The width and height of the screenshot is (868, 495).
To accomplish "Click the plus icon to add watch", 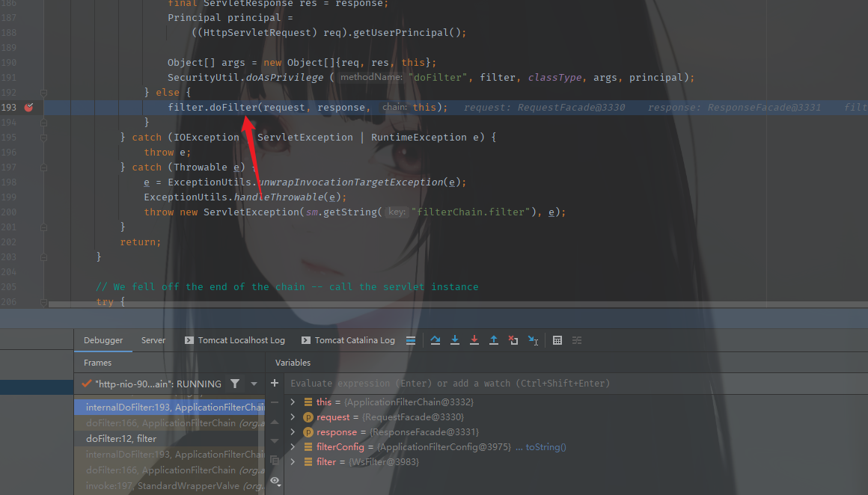I will [274, 383].
